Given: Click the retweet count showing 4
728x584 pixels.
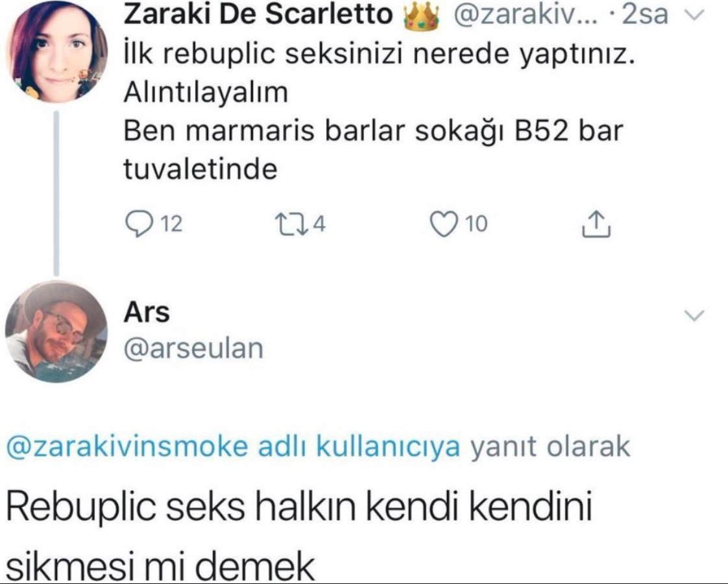Looking at the screenshot, I should [x=319, y=225].
